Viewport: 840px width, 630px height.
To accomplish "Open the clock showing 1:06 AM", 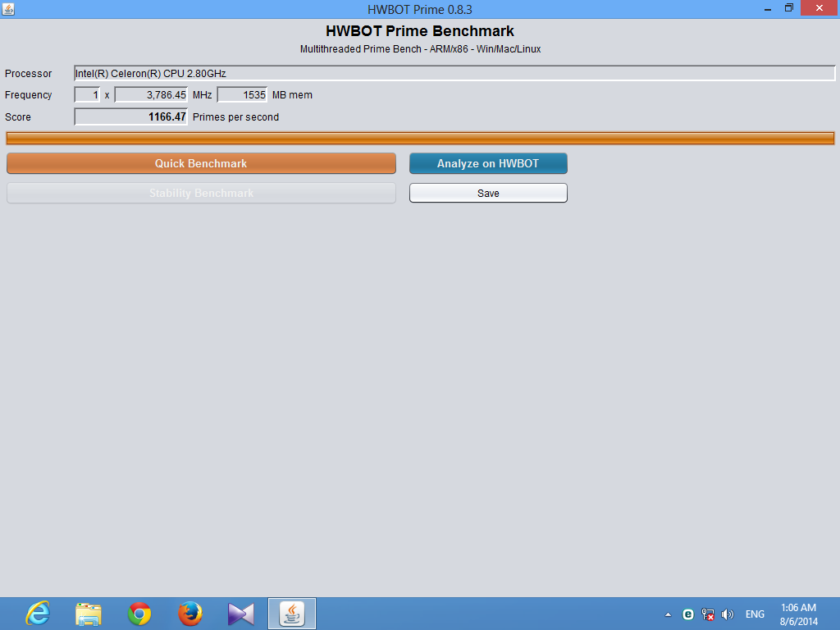I will tap(799, 614).
